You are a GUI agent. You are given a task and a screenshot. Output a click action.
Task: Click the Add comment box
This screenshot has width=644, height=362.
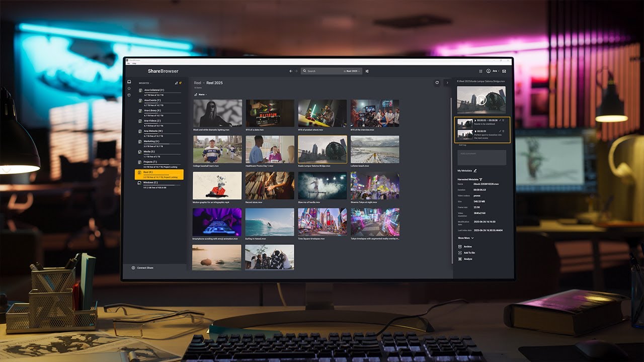(x=481, y=157)
